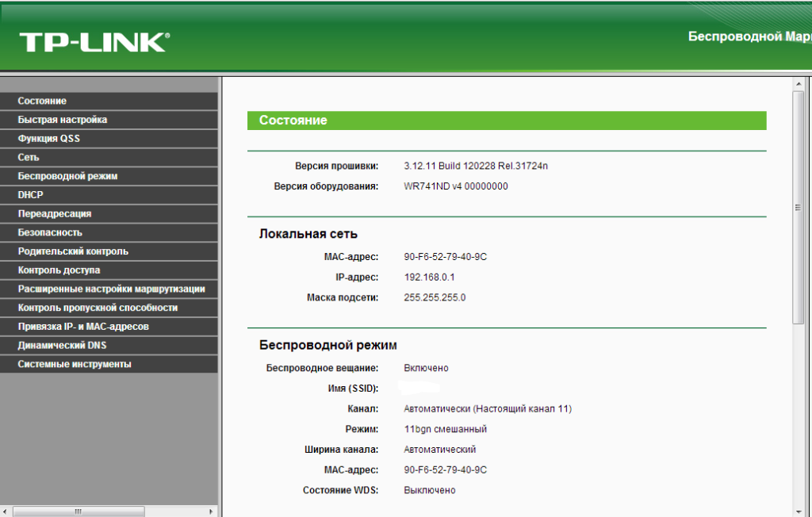Viewport: 812px width, 517px height.
Task: Open the Состояние menu item
Action: (x=42, y=101)
